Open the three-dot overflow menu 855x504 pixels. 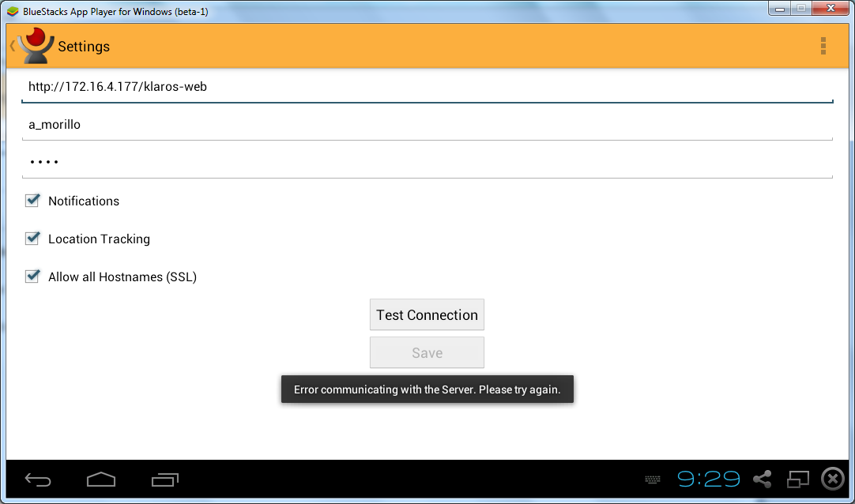(823, 46)
